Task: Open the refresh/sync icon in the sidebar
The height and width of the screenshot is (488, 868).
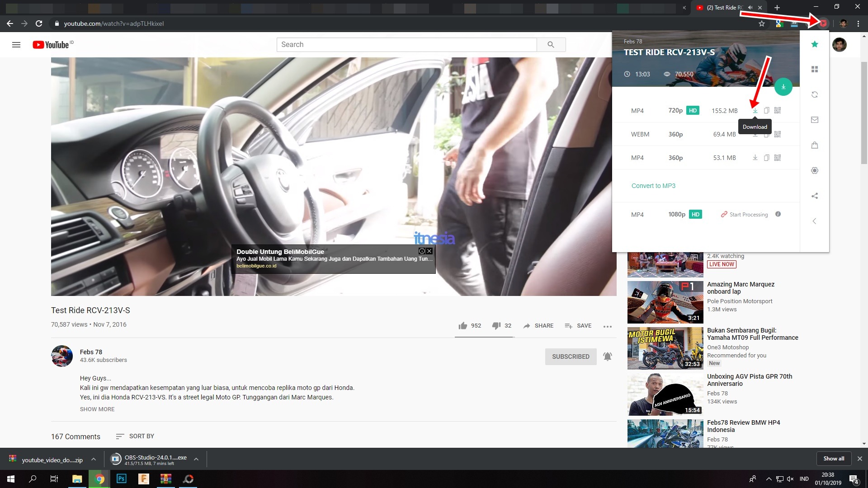Action: (815, 94)
